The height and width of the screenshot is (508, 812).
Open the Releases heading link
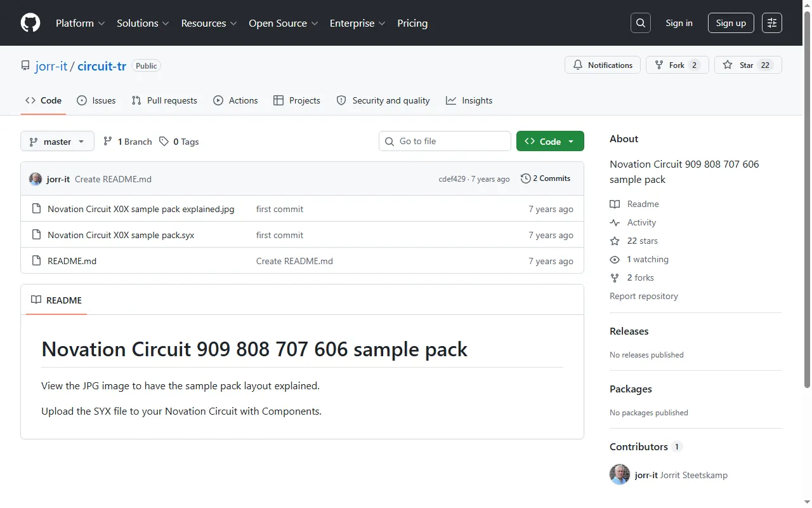[x=629, y=331]
